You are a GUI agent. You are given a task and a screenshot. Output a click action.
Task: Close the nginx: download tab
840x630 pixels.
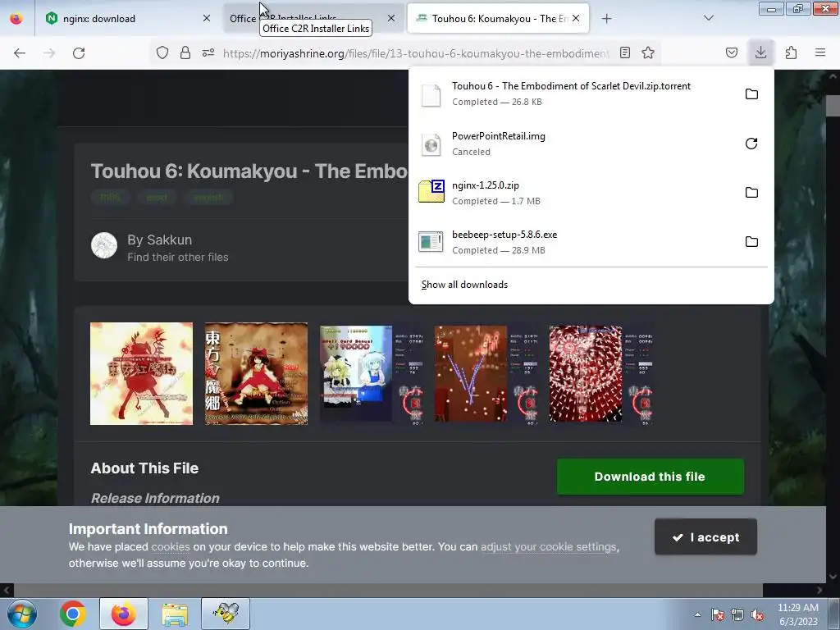pyautogui.click(x=207, y=19)
